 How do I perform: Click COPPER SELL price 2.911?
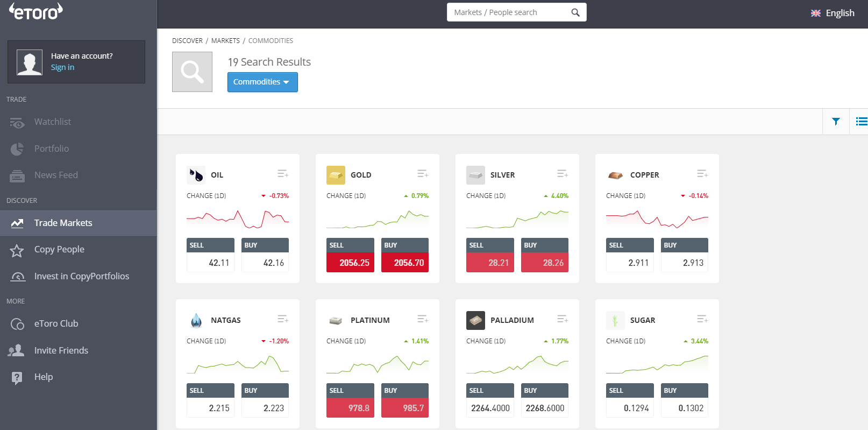tap(630, 263)
